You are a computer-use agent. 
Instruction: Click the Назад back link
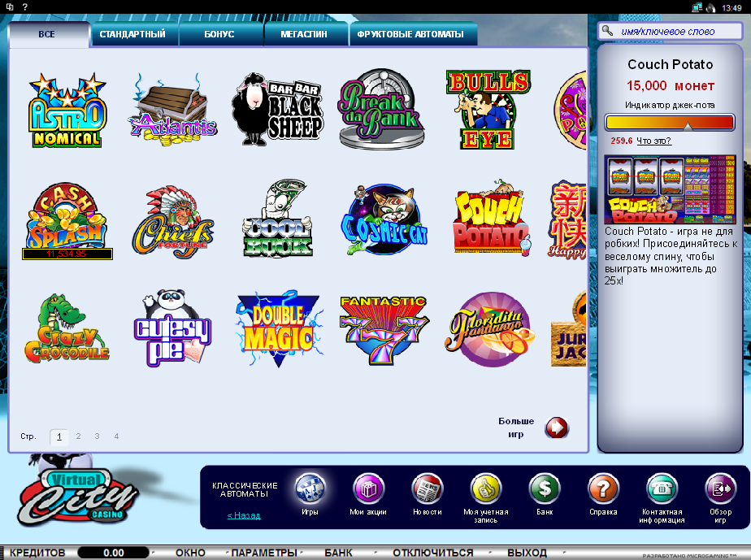[x=244, y=515]
